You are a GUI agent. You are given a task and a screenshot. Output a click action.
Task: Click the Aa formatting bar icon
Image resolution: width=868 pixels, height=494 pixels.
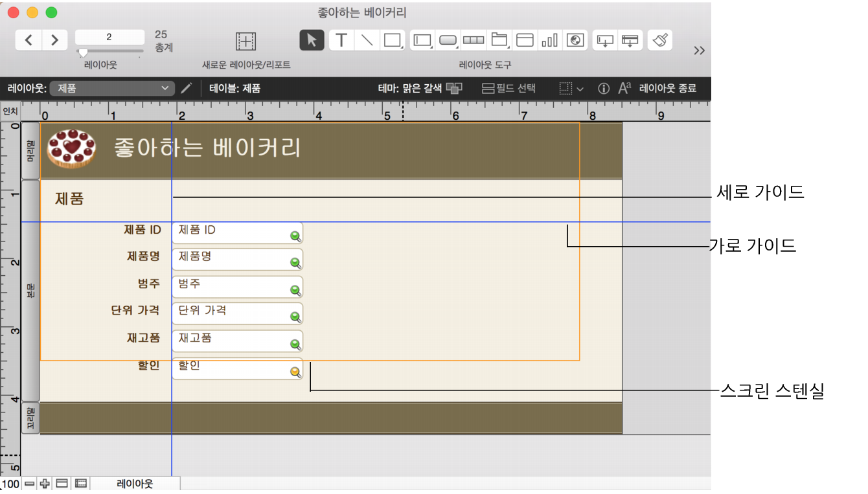pyautogui.click(x=624, y=89)
